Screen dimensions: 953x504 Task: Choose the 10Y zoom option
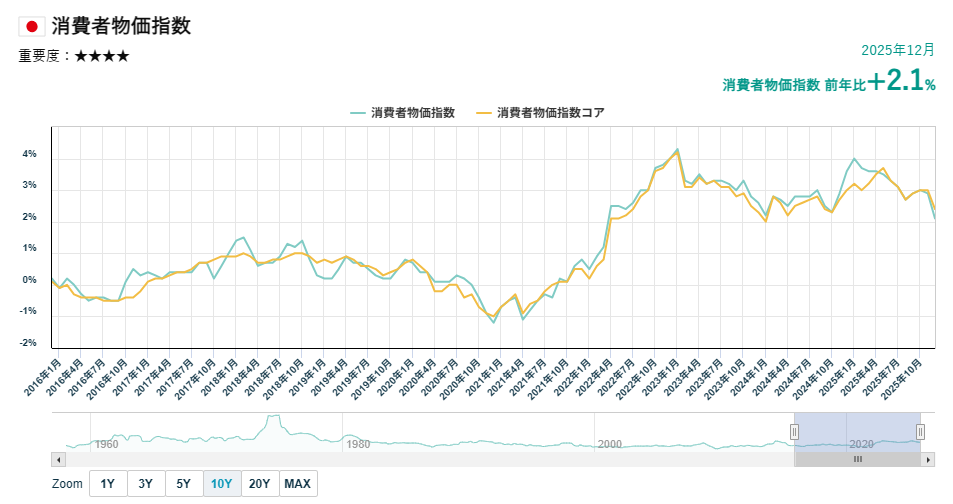[222, 484]
